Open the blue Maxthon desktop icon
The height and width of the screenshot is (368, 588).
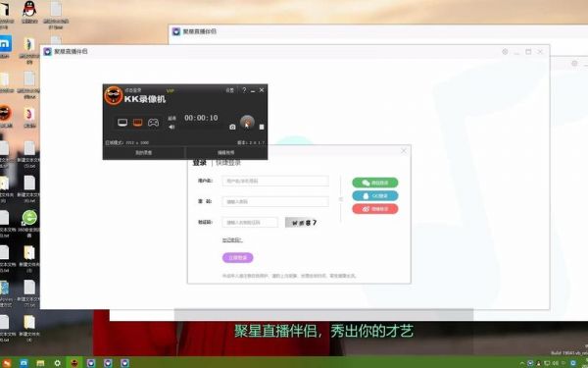tap(5, 45)
